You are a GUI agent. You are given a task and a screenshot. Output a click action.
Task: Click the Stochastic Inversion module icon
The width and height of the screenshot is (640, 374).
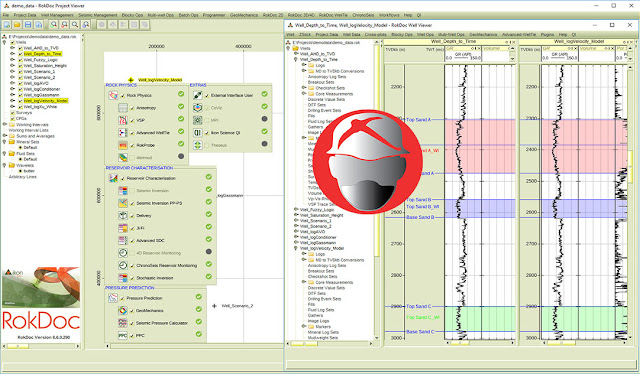[123, 278]
